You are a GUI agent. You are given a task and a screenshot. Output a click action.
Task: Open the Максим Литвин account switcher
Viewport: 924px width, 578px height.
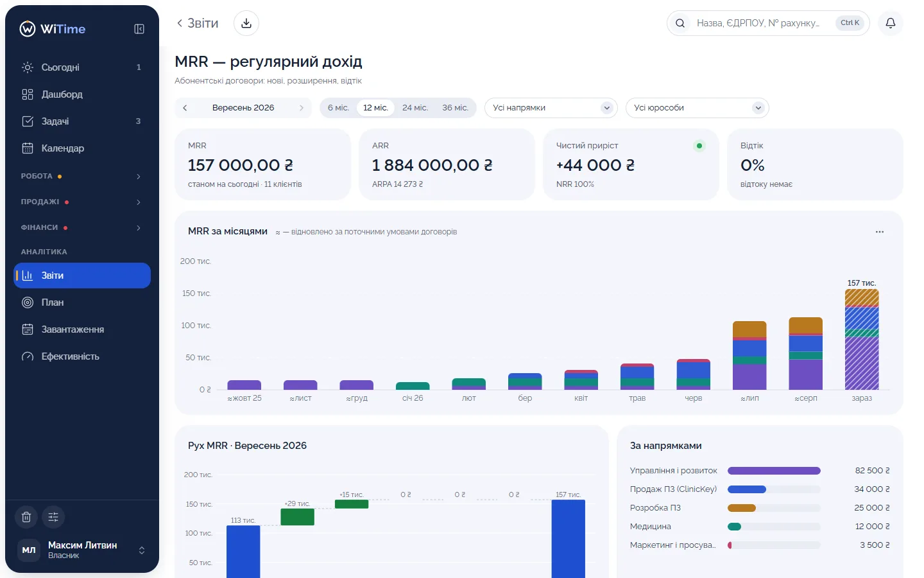click(x=82, y=550)
